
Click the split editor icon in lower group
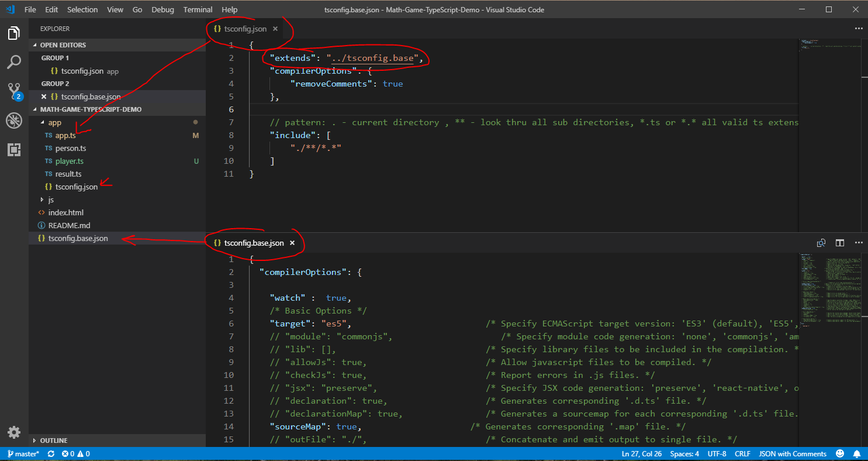(839, 243)
